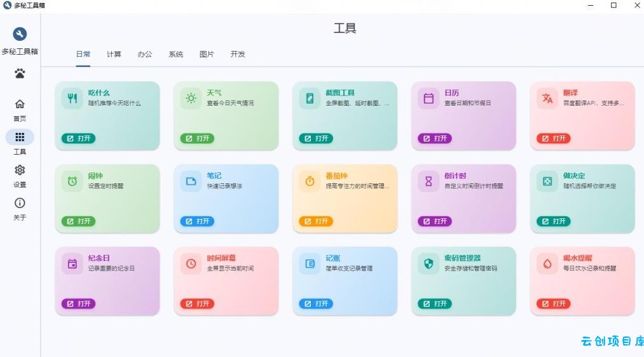Click the 随机选择帮你做决定 description text

(x=589, y=186)
